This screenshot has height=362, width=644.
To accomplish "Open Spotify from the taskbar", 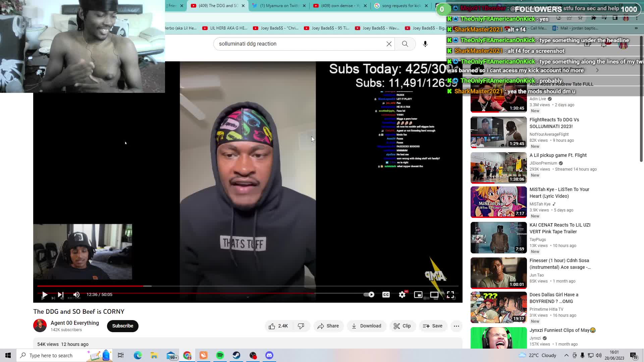I will tap(220, 355).
